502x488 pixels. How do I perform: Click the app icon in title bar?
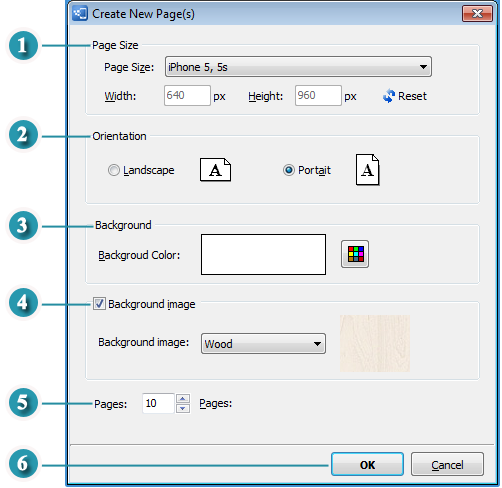pos(80,14)
